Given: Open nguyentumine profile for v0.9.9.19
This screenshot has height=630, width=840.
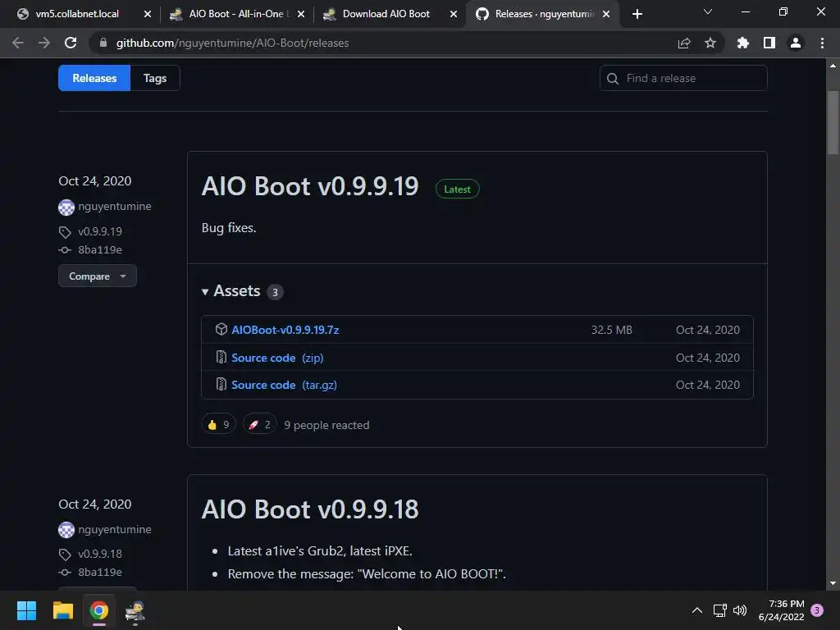Looking at the screenshot, I should pyautogui.click(x=115, y=206).
